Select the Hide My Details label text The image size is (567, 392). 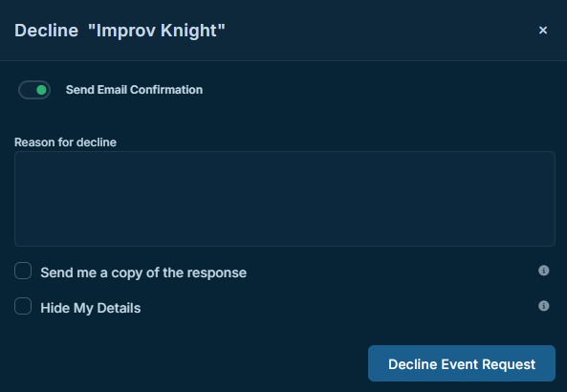(91, 308)
